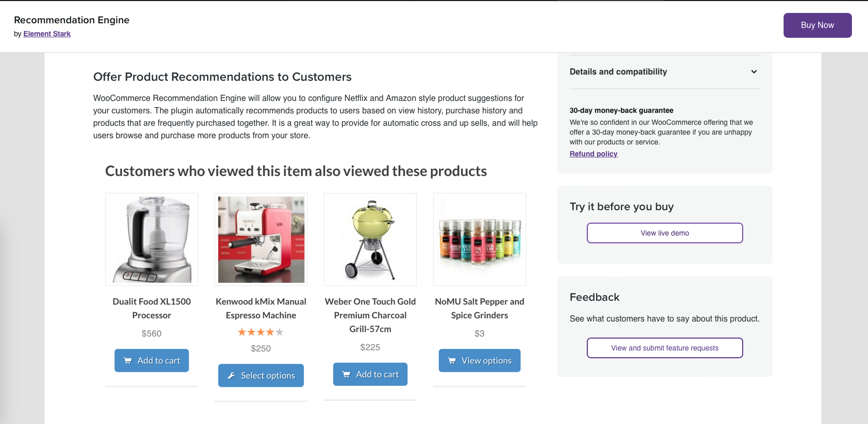Click the red Kenwood espresso machine image
The image size is (868, 424).
(261, 239)
